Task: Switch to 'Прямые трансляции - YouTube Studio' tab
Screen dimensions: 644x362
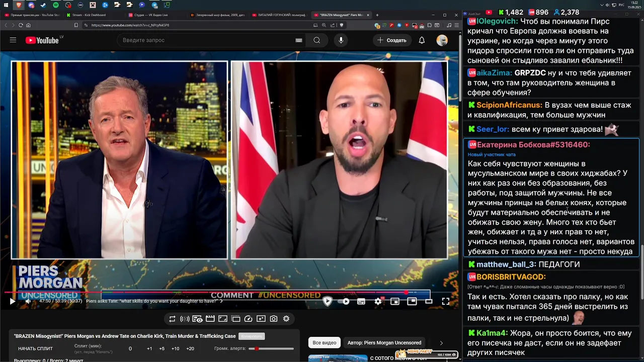Action: tap(32, 15)
